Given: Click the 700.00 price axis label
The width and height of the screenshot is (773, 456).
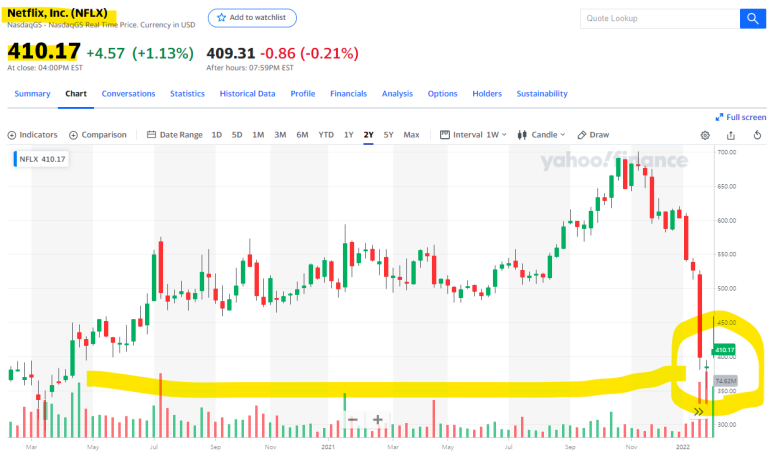Looking at the screenshot, I should pyautogui.click(x=726, y=152).
